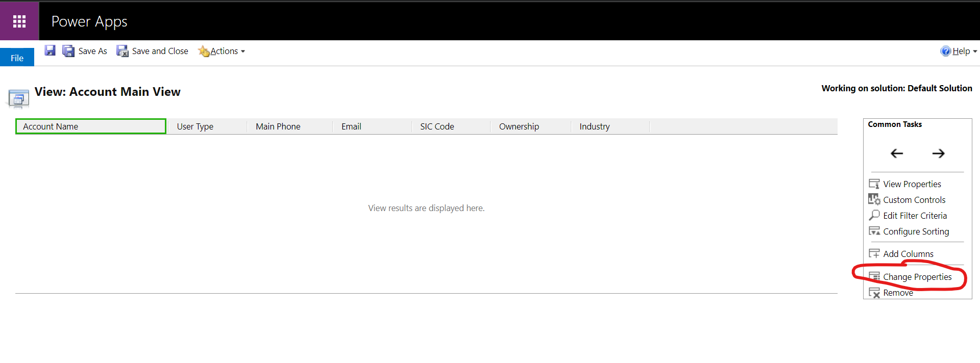Expand the Actions dropdown menu
Viewport: 980px width, 363px height.
tap(223, 51)
